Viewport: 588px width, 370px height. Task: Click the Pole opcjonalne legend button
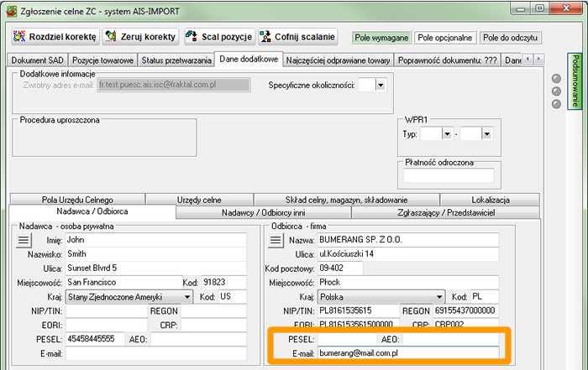tap(445, 38)
